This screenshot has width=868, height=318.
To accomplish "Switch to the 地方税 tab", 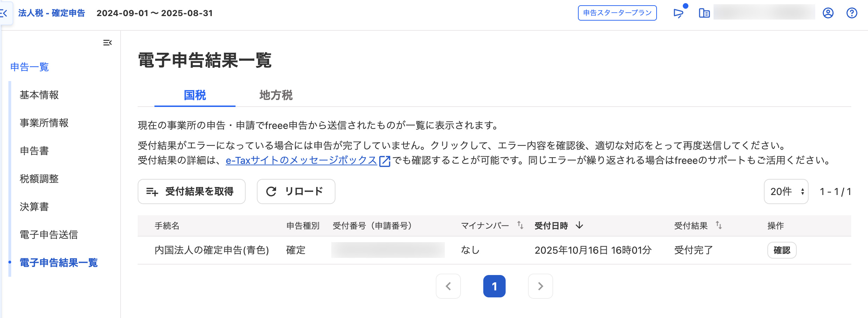I will click(276, 95).
